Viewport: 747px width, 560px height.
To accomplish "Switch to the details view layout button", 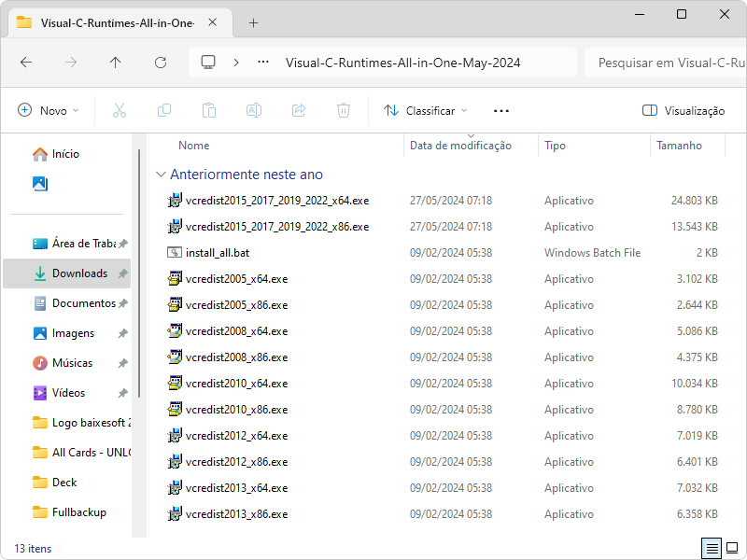I will coord(712,549).
